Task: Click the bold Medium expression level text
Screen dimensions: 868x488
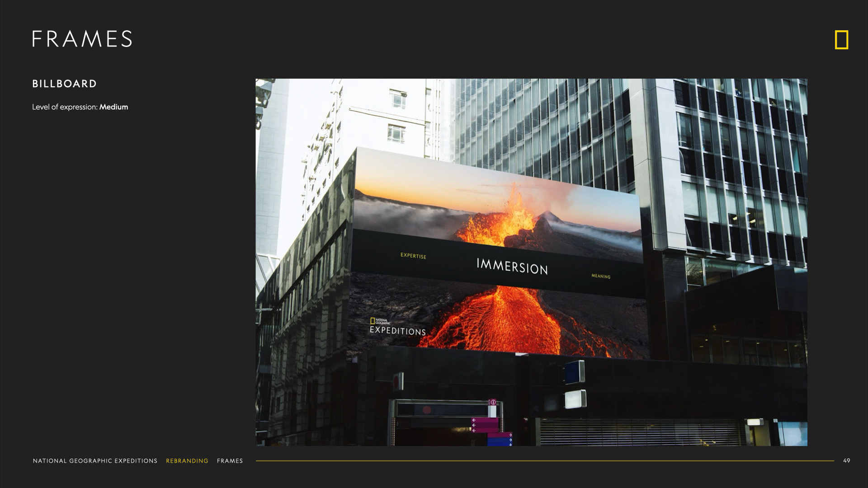Action: 113,107
